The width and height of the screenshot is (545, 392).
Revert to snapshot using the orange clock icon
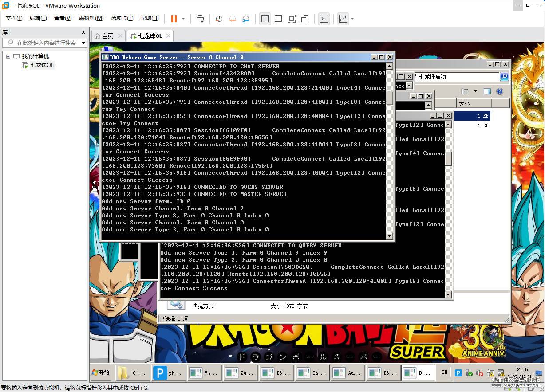[x=233, y=19]
